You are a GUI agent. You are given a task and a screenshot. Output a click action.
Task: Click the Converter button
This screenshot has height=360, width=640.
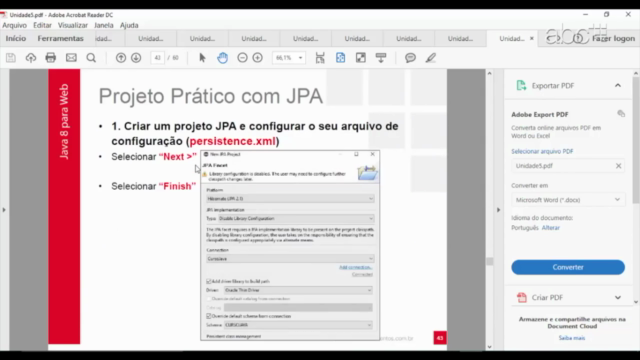[x=568, y=267]
